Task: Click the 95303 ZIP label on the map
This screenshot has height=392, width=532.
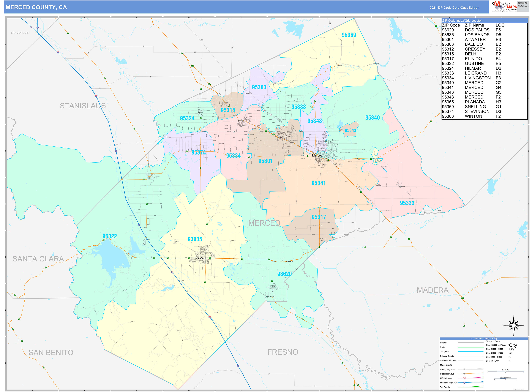Action: tap(259, 87)
